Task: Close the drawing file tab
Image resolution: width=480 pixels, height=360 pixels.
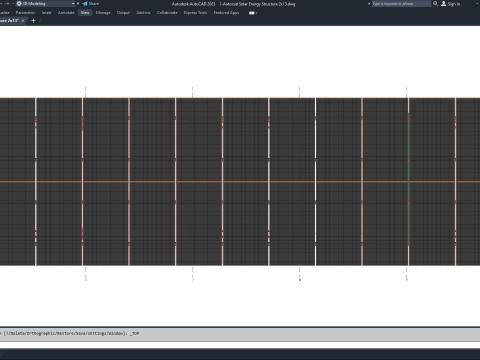Action: 23,21
